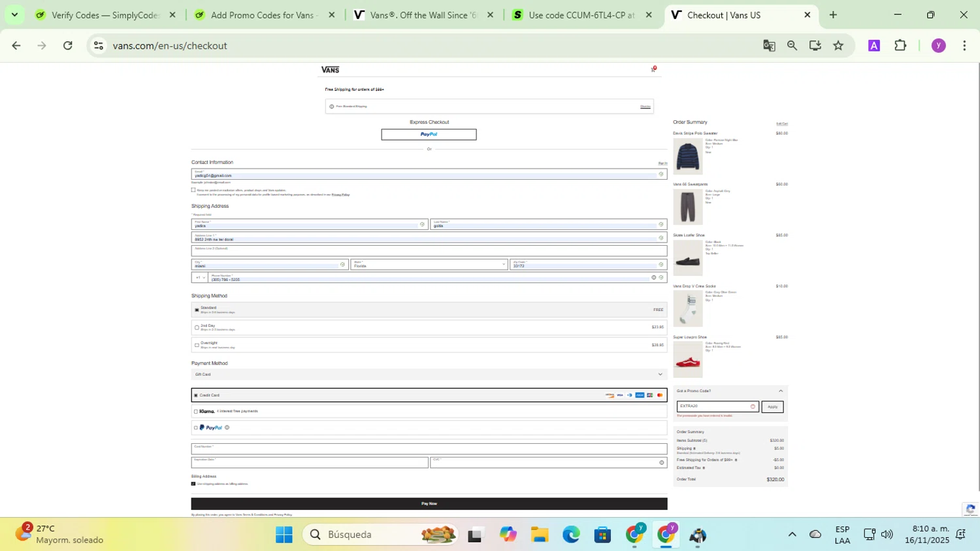Click the phone number info icon

[653, 278]
